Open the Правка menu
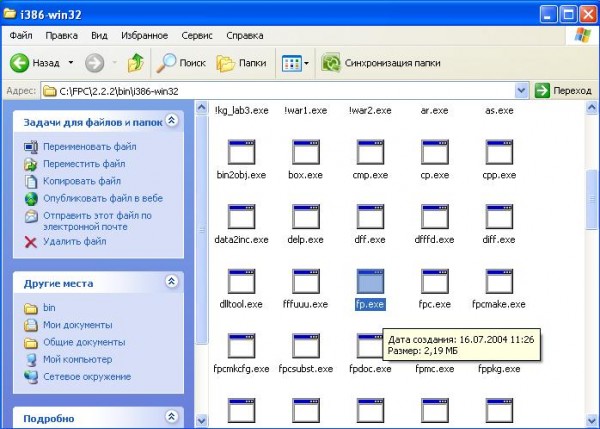The image size is (600, 429). (x=62, y=36)
